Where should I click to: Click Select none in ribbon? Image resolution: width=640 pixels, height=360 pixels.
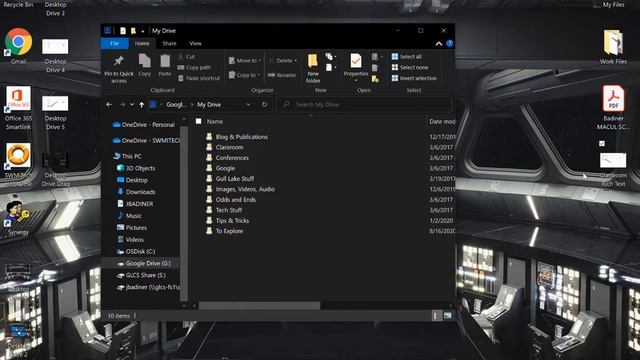click(410, 67)
